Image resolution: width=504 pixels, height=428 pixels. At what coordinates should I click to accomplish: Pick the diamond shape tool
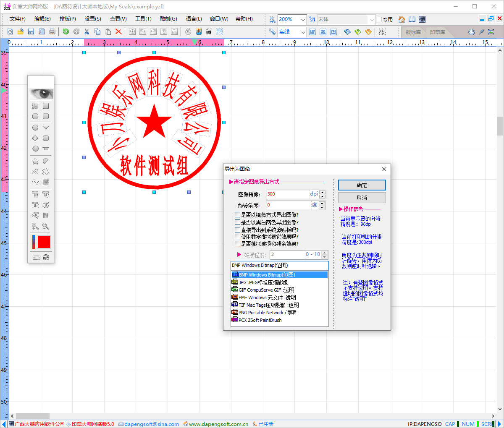pos(35,138)
